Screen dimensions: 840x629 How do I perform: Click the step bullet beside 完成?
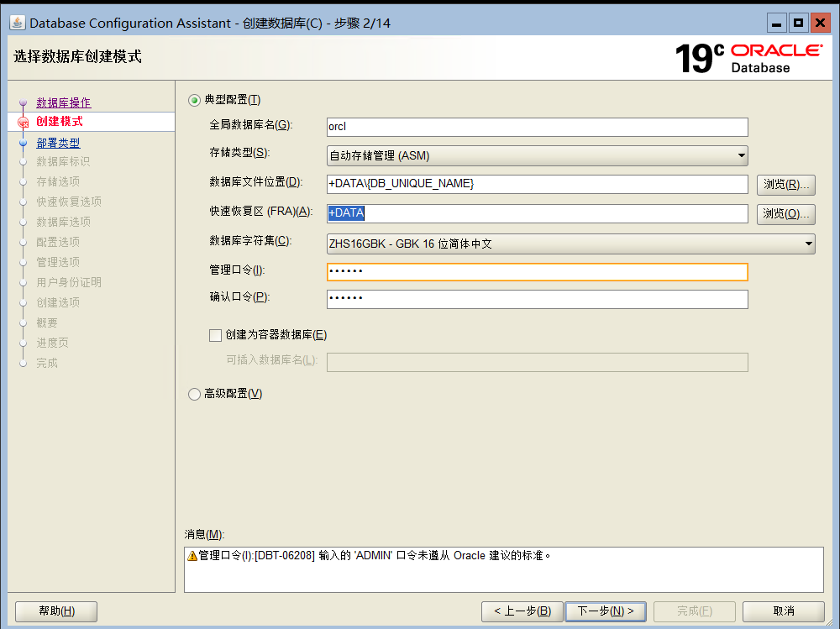(x=24, y=363)
